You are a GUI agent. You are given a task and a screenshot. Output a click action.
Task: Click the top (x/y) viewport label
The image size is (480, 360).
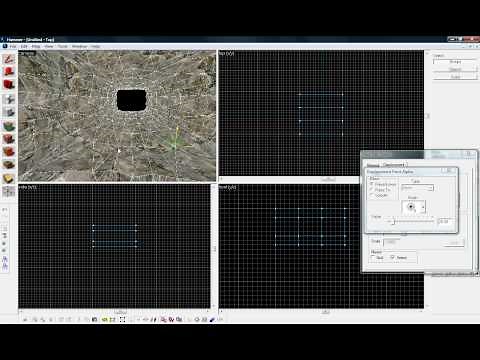[x=227, y=53]
